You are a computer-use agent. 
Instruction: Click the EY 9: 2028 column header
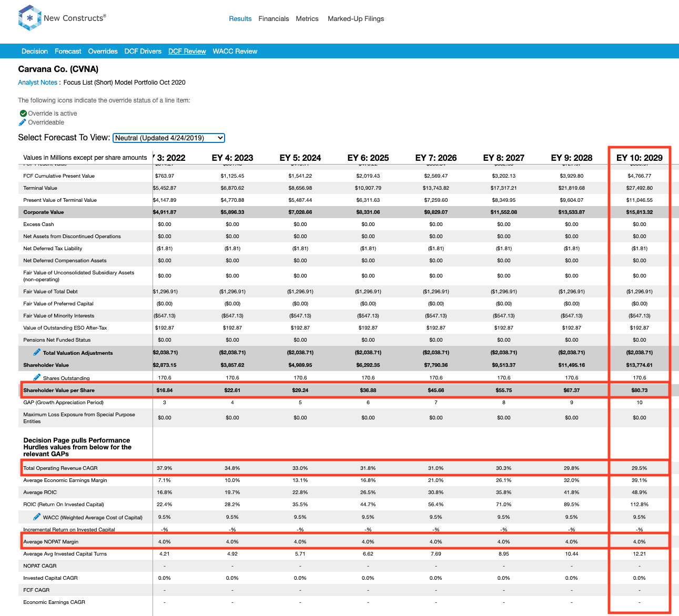[x=572, y=158]
